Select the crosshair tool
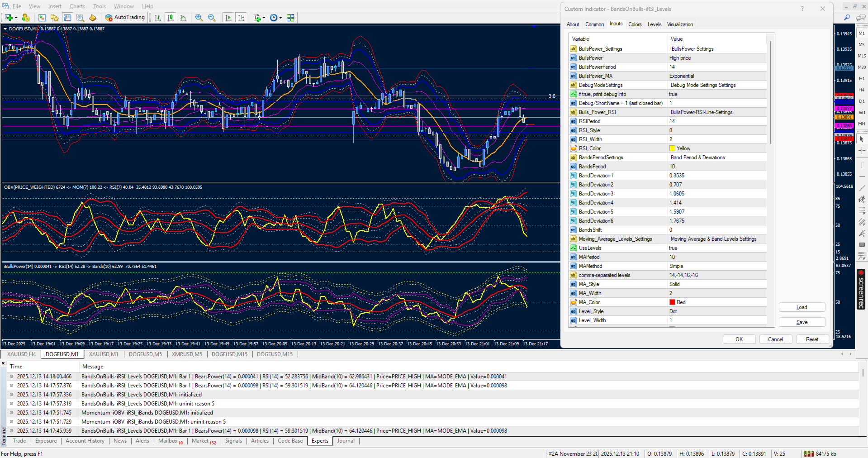868x458 pixels. point(862,150)
